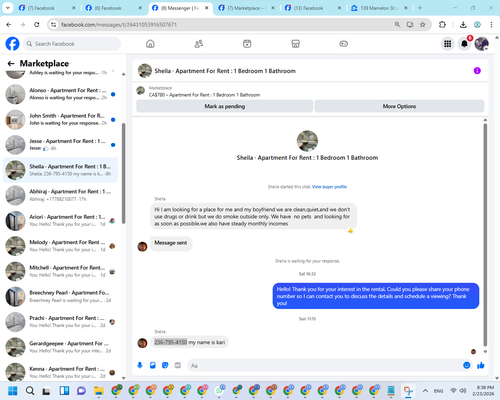Click Sheila's profile picture in chat header
The height and width of the screenshot is (400, 500).
click(x=145, y=71)
